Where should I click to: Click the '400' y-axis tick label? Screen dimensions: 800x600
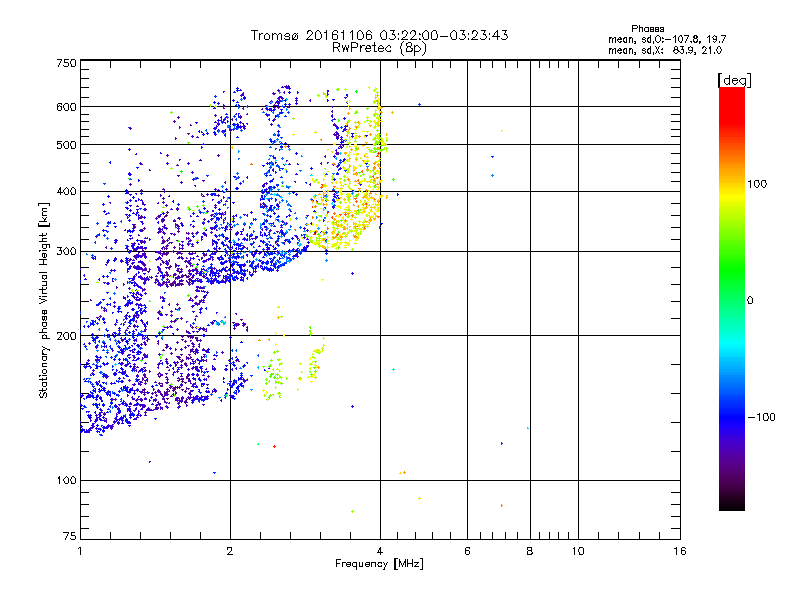point(67,192)
